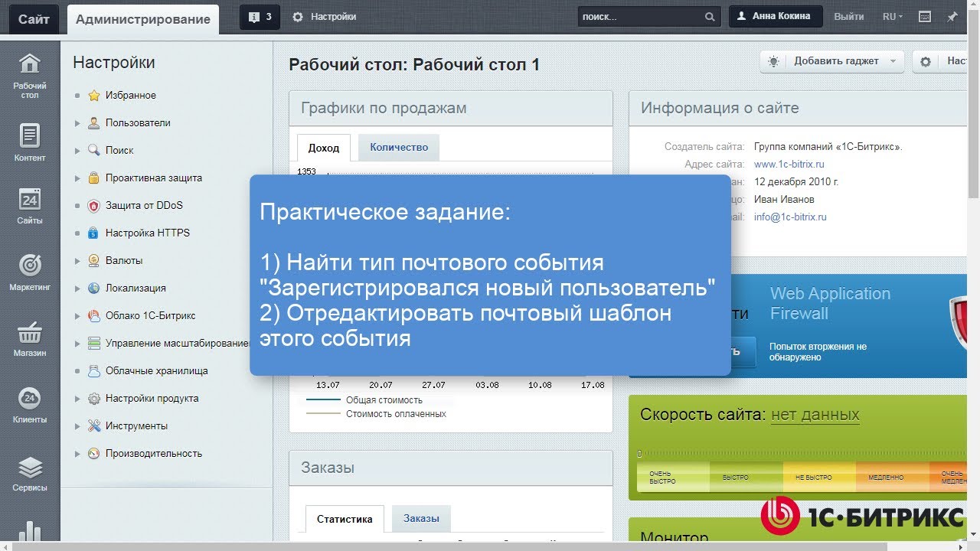Select the Защита от DDoS shield icon

pyautogui.click(x=93, y=206)
